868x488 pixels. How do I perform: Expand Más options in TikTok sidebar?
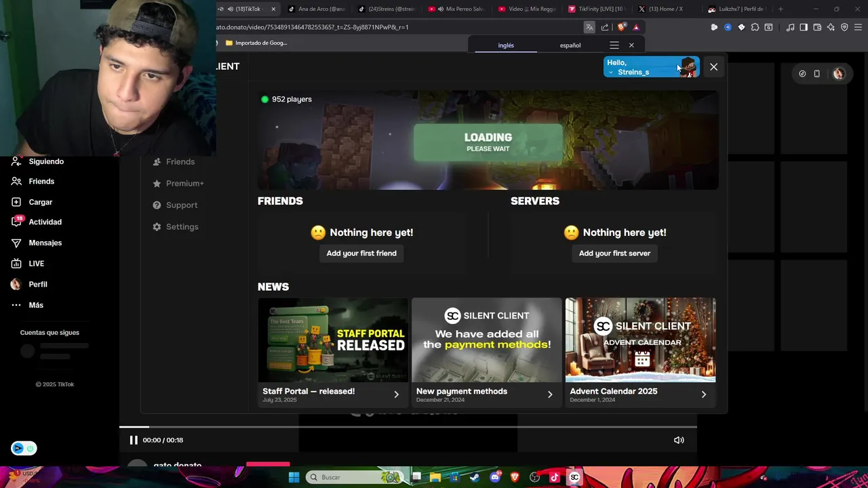[x=27, y=305]
